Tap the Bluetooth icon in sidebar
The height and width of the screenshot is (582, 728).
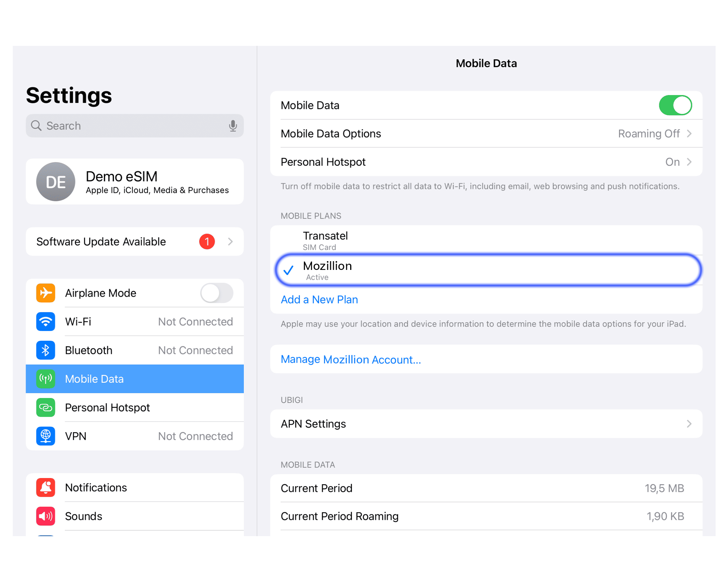pyautogui.click(x=45, y=350)
